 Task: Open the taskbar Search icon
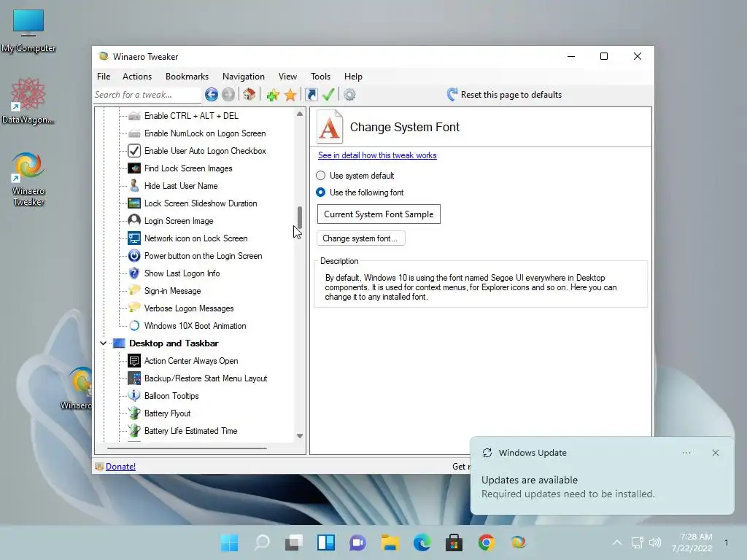pos(262,542)
